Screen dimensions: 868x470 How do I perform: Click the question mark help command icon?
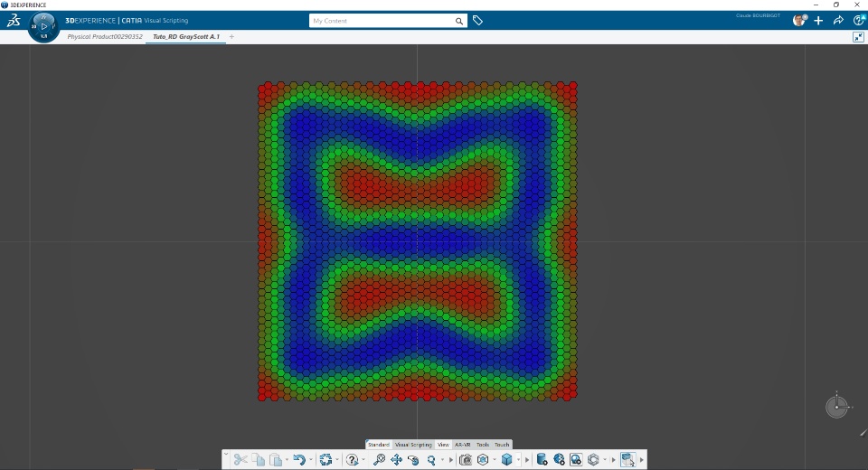tap(352, 459)
